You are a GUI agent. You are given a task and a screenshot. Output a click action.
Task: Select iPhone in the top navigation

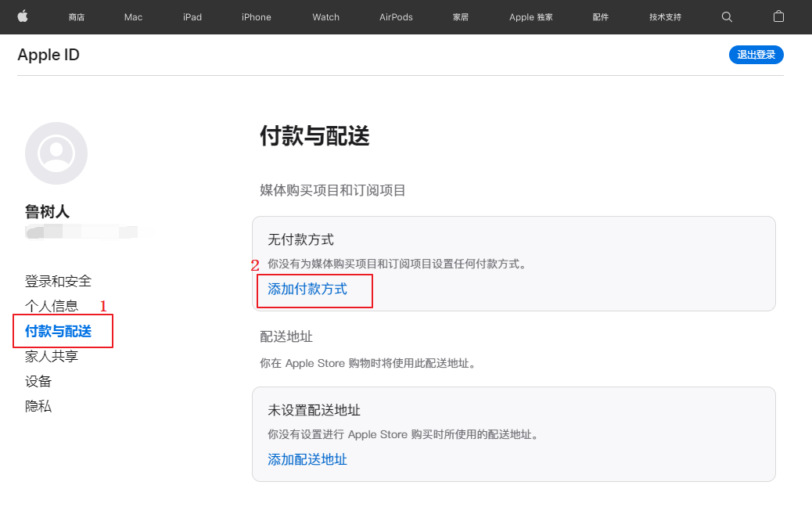pos(256,17)
